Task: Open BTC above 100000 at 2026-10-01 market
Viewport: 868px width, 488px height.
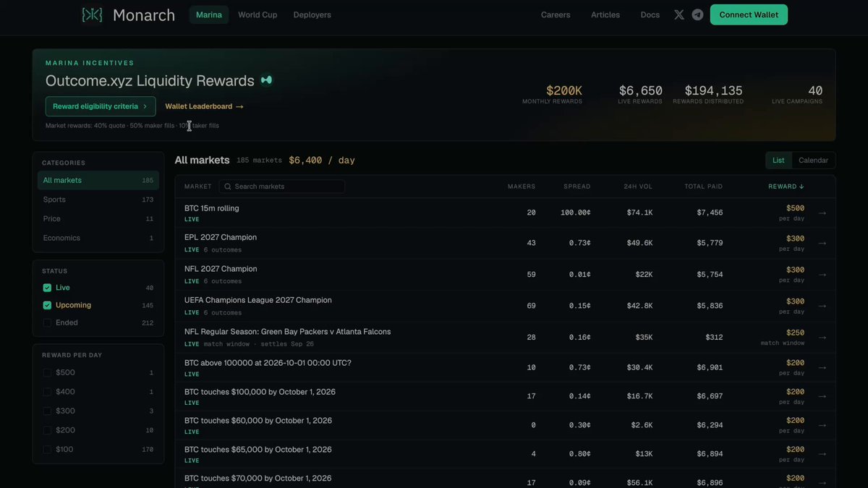Action: (x=268, y=363)
